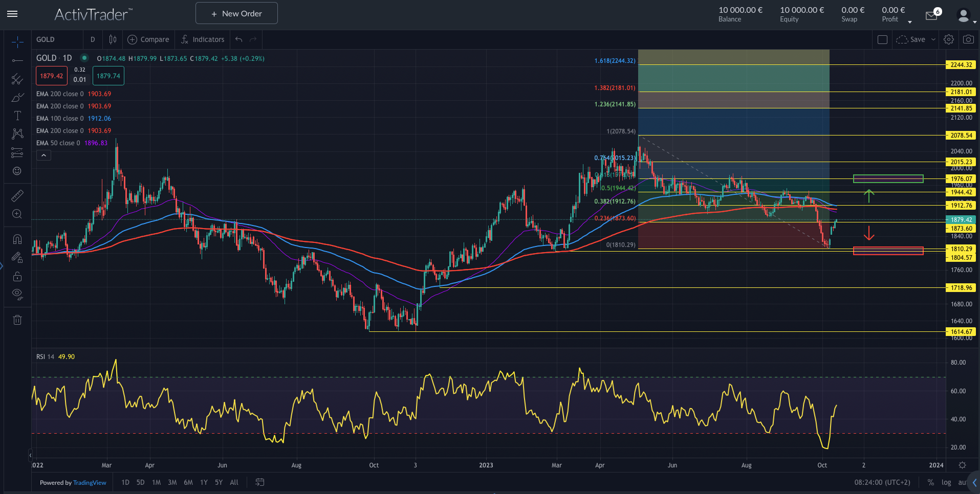Collapse the EMA indicators list arrow
Image resolution: width=980 pixels, height=494 pixels.
[43, 155]
